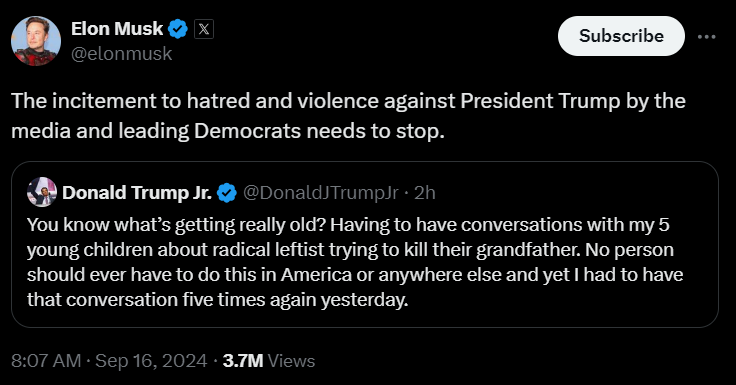Open the Donald Trump Jr. display name
Image resolution: width=736 pixels, height=385 pixels.
coord(137,193)
